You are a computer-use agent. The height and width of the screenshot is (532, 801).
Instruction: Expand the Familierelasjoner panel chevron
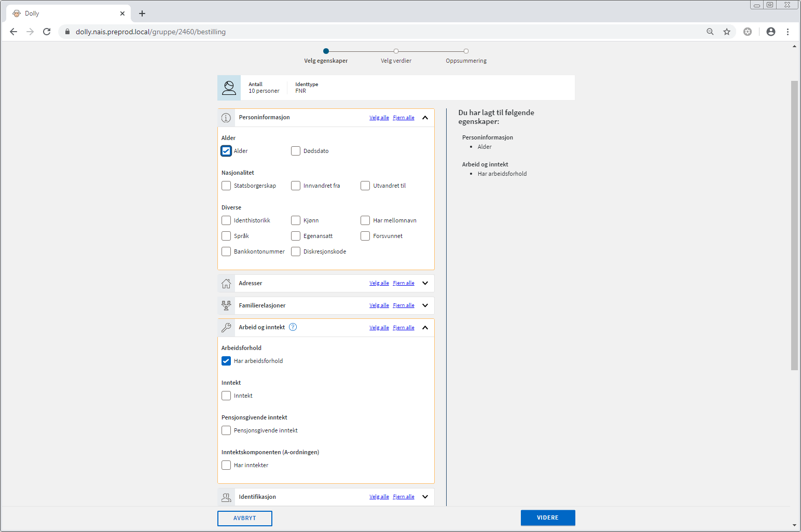click(x=425, y=305)
